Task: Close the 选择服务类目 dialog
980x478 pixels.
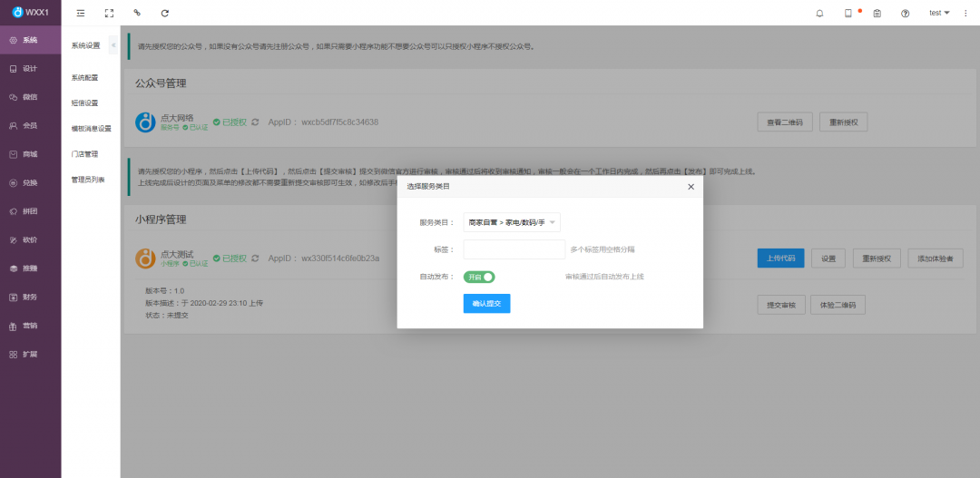Action: (x=691, y=186)
